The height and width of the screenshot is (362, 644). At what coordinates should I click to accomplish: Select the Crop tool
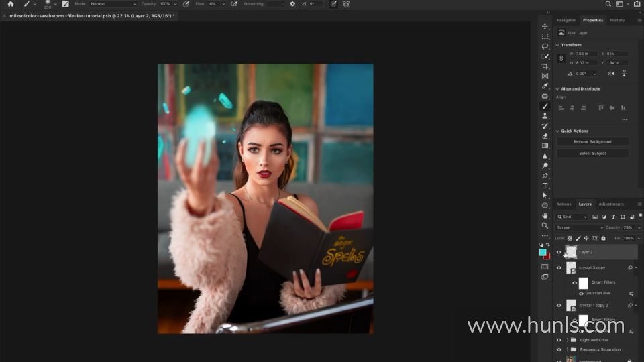pyautogui.click(x=545, y=66)
